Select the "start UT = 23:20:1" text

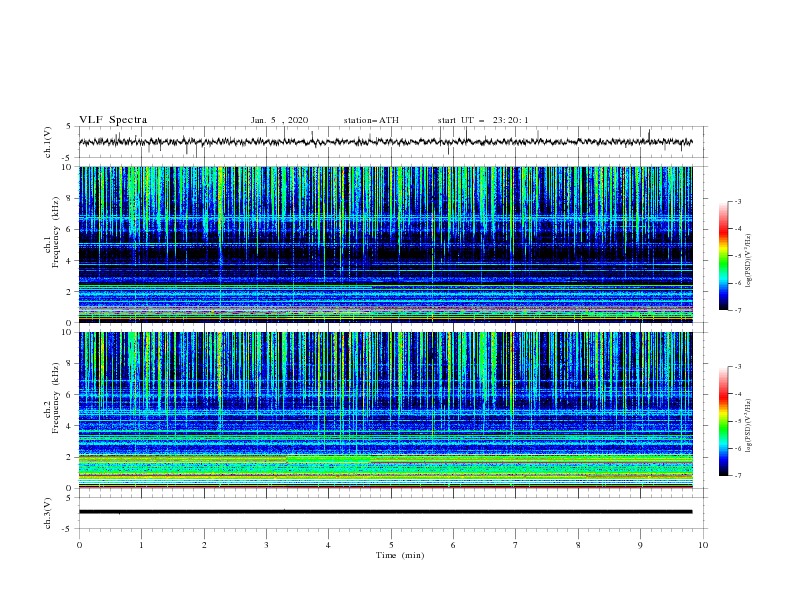[x=483, y=120]
